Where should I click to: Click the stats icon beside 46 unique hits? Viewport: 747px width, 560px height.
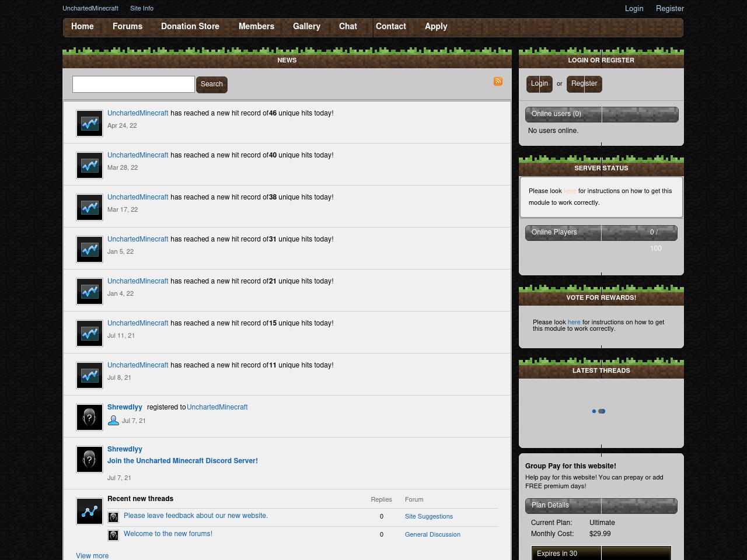pos(90,123)
